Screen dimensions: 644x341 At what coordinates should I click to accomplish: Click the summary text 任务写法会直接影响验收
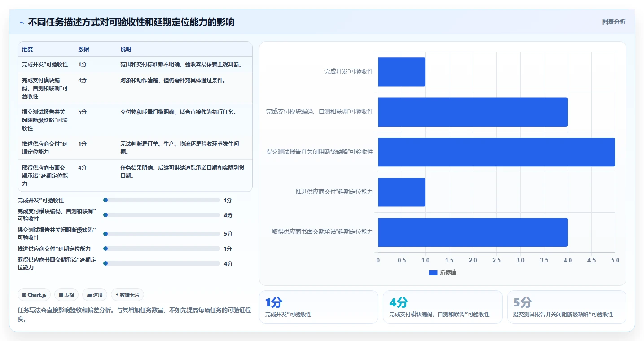tap(134, 315)
